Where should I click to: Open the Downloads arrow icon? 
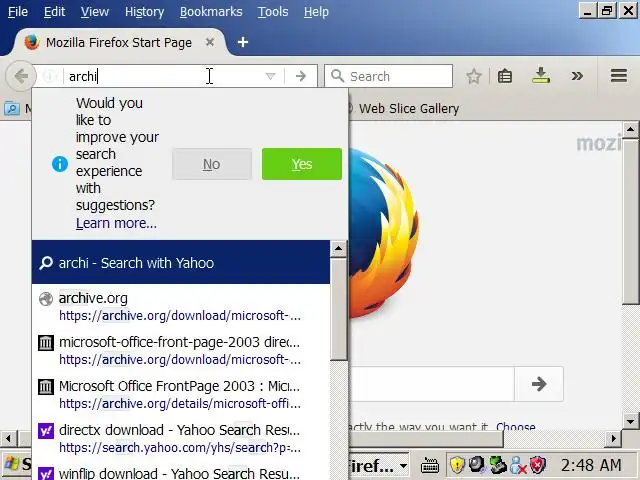[541, 76]
